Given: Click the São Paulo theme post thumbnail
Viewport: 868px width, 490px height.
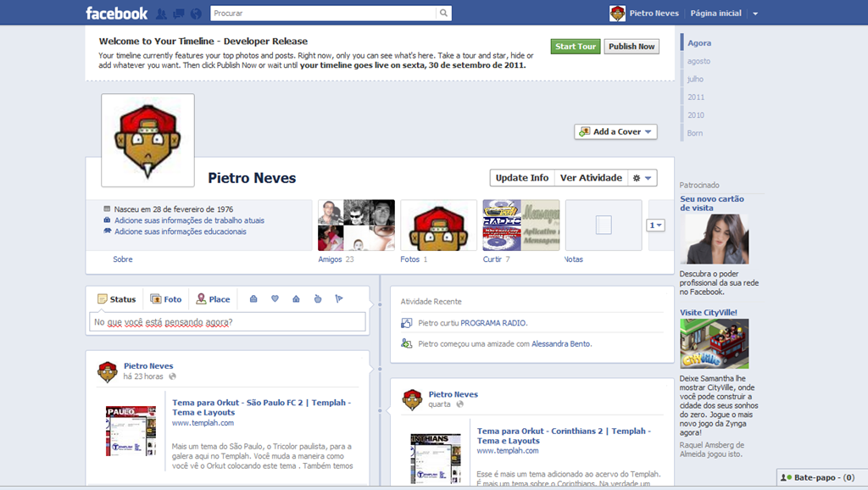Looking at the screenshot, I should (x=131, y=431).
